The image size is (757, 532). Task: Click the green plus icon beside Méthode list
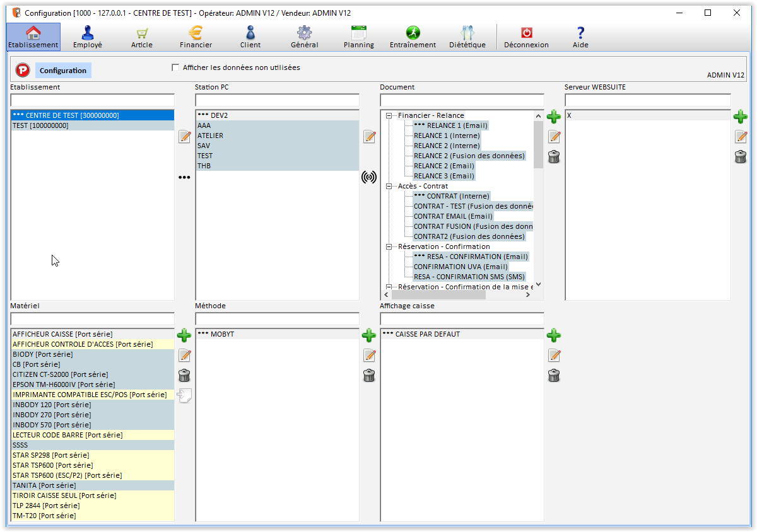[x=369, y=335]
